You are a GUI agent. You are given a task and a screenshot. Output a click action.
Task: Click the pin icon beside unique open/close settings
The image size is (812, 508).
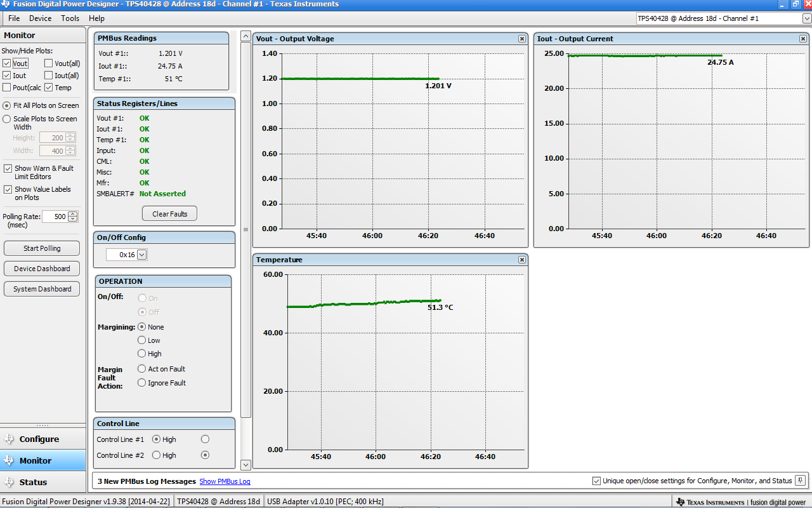pos(800,481)
